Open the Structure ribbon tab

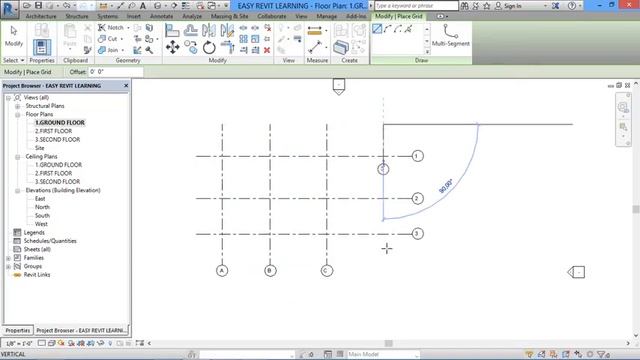pos(77,16)
